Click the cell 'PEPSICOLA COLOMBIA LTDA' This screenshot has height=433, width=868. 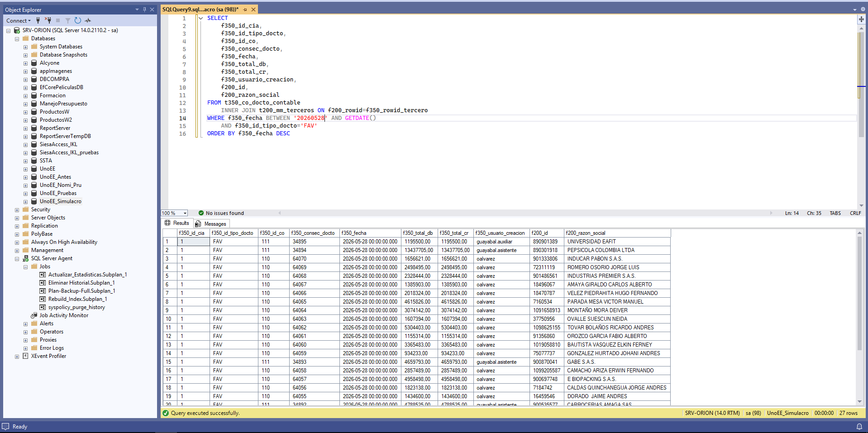coord(617,250)
